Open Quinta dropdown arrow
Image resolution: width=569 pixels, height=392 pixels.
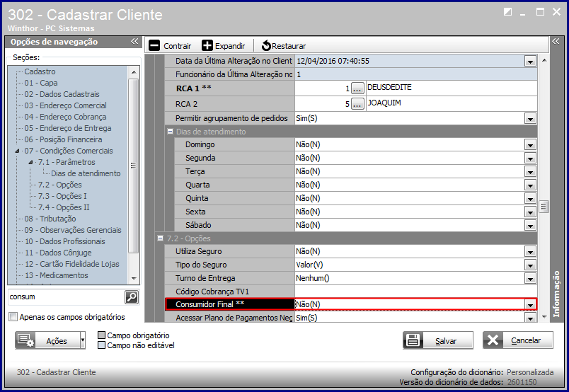[530, 199]
